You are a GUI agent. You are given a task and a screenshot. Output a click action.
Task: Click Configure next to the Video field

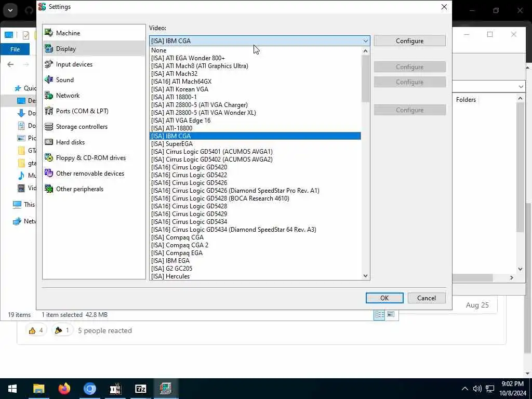point(409,41)
